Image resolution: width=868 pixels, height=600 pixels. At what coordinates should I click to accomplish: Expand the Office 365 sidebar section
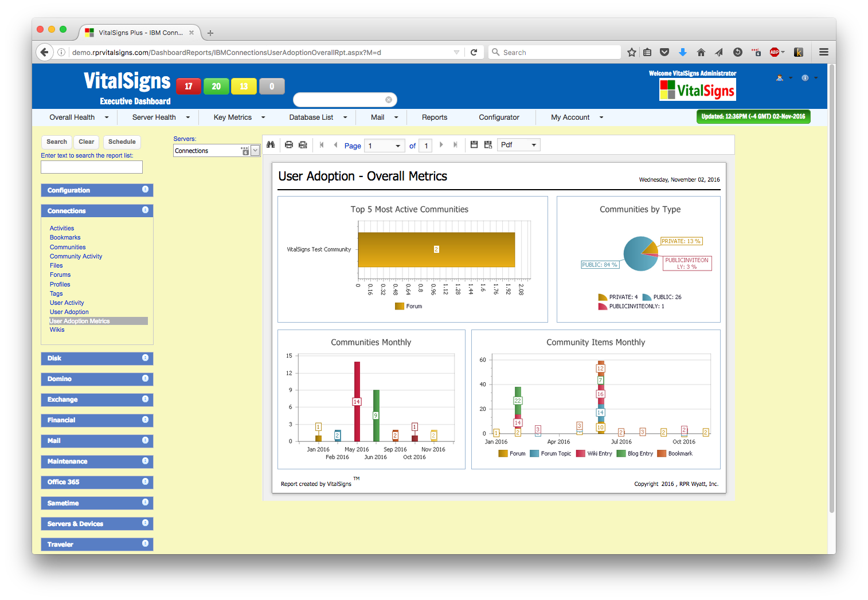click(x=145, y=481)
